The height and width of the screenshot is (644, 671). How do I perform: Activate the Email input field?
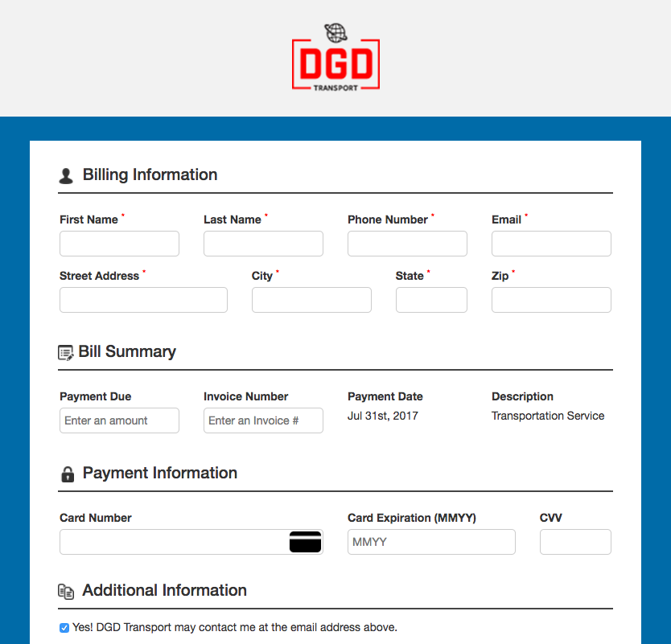551,244
